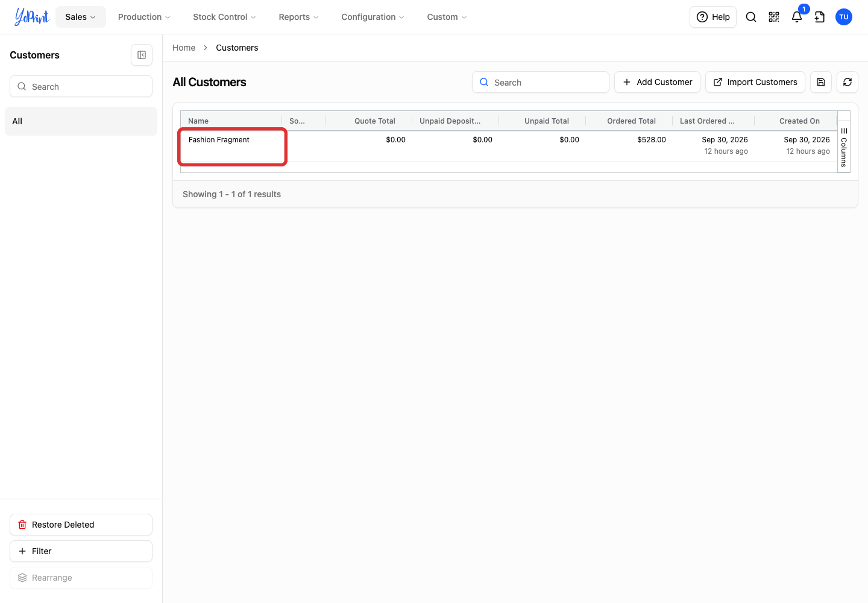Focus the sidebar Search field
The image size is (868, 603).
click(81, 86)
